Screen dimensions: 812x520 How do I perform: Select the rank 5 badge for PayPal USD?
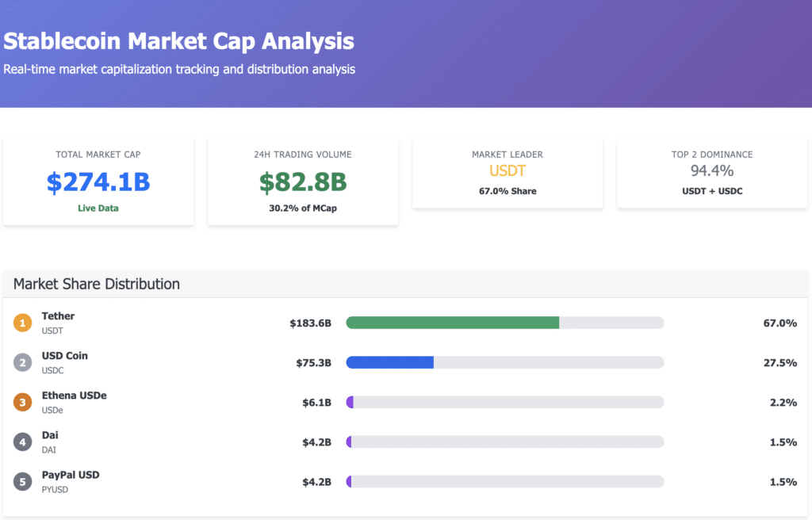(22, 481)
